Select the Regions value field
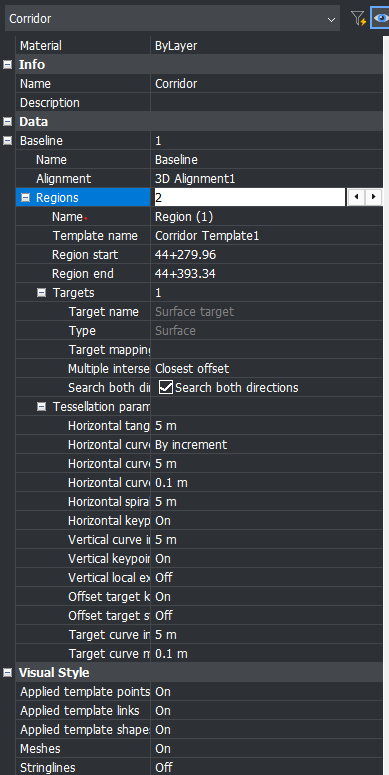Viewport: 389px width, 775px height. 249,198
